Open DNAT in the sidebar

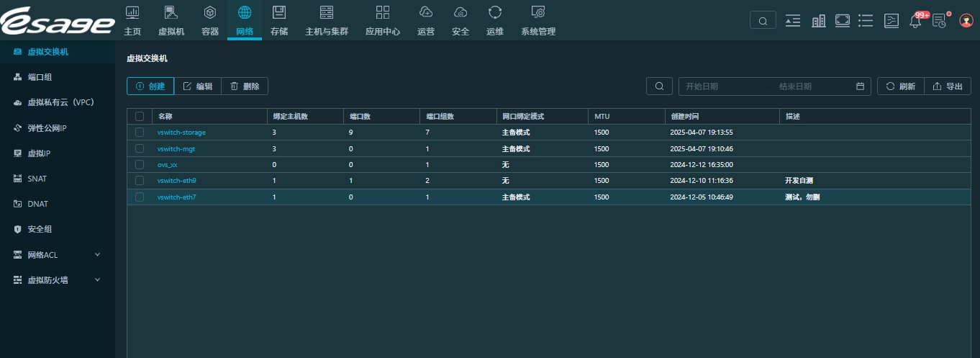click(x=58, y=204)
